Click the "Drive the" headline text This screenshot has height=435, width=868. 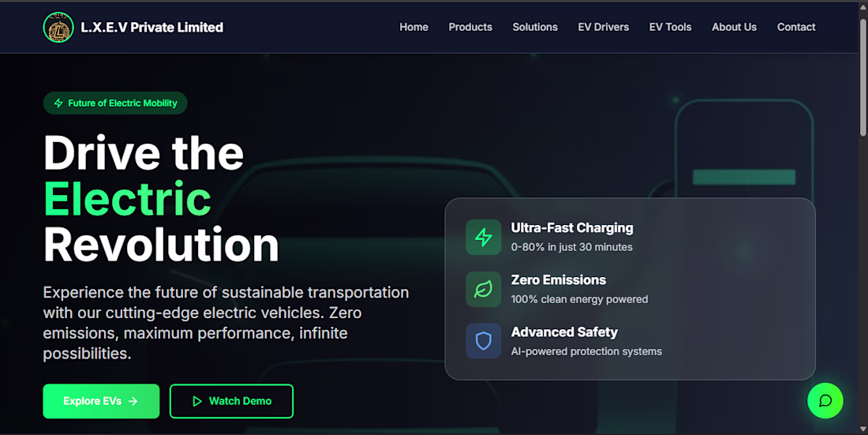(144, 152)
